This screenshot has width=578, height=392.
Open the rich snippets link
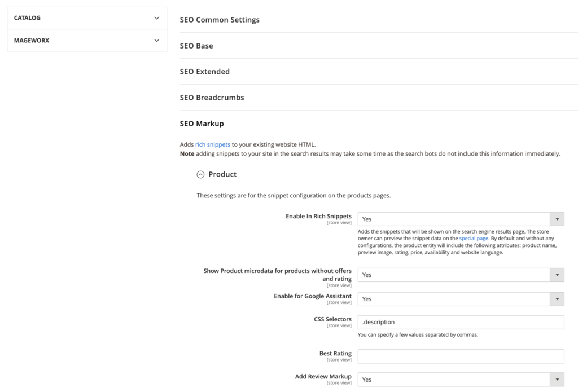(x=212, y=144)
